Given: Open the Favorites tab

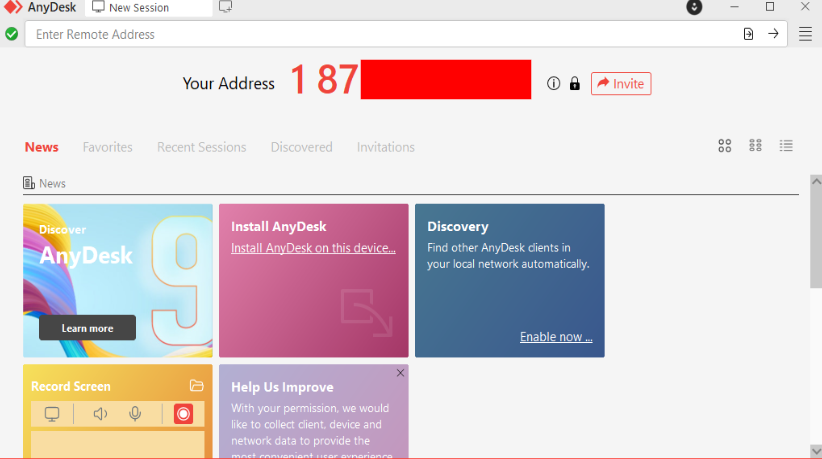Looking at the screenshot, I should [x=107, y=147].
